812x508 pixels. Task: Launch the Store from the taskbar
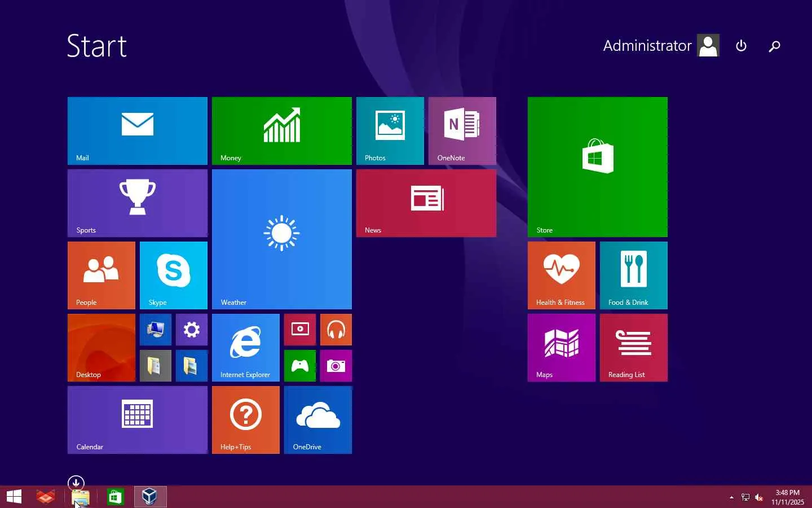click(x=116, y=497)
